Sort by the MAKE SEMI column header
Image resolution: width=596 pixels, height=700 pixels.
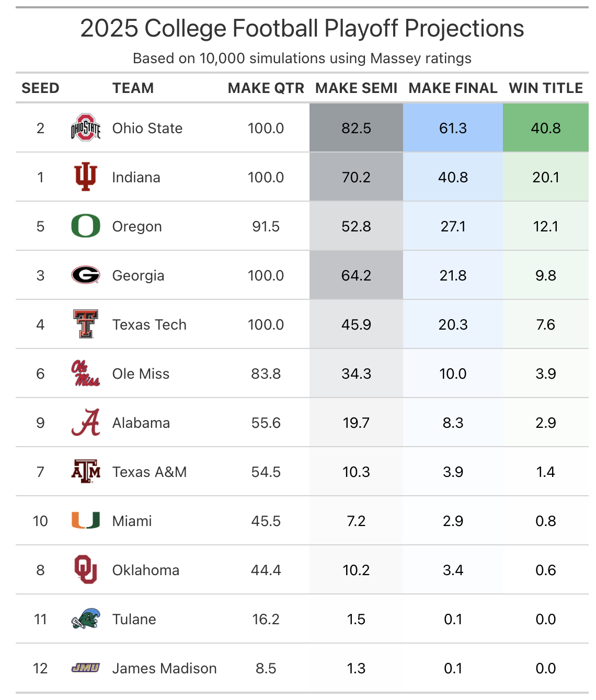tap(356, 88)
